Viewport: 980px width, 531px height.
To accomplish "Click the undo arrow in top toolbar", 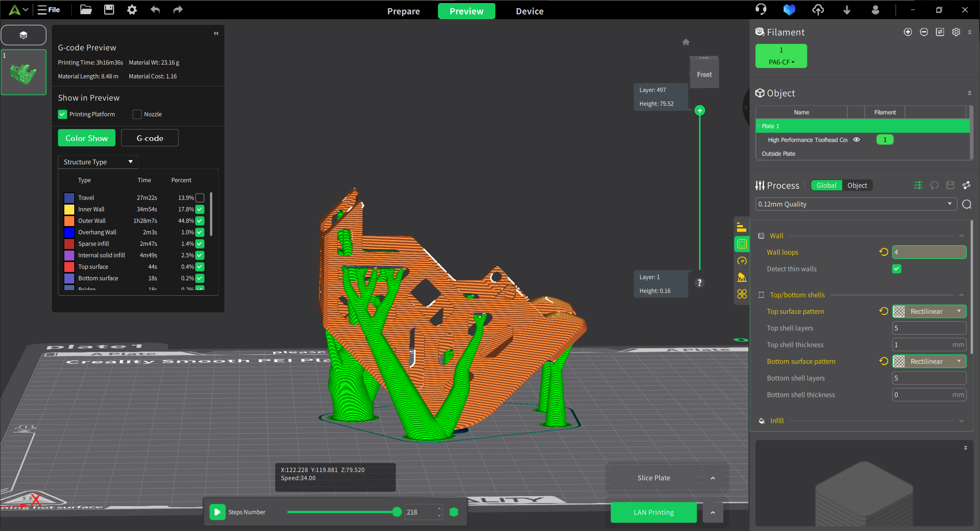I will (x=155, y=10).
